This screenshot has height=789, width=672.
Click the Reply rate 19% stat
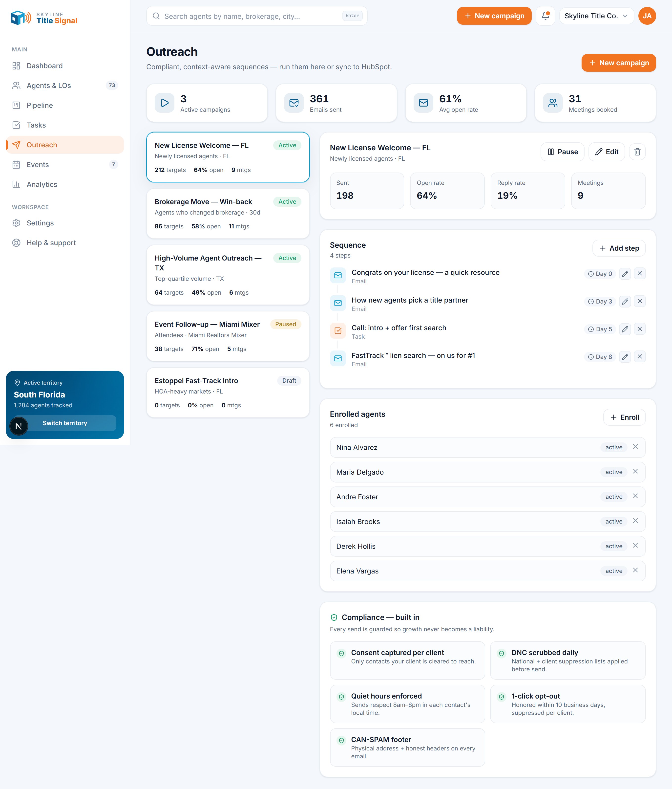(x=528, y=191)
